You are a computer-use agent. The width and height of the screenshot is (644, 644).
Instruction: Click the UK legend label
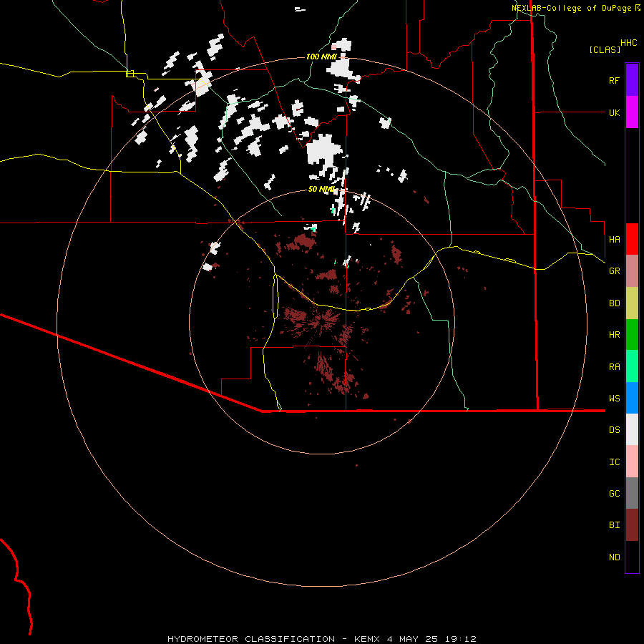click(614, 112)
